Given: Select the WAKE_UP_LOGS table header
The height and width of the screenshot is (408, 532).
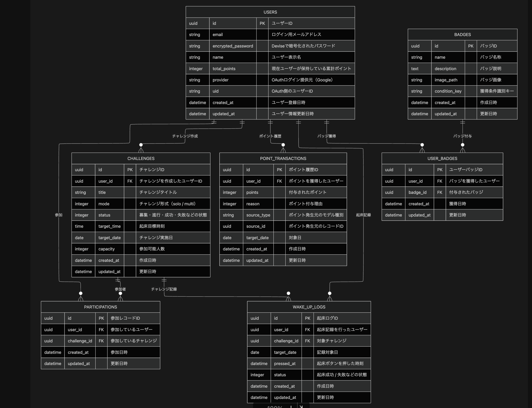Looking at the screenshot, I should point(309,307).
